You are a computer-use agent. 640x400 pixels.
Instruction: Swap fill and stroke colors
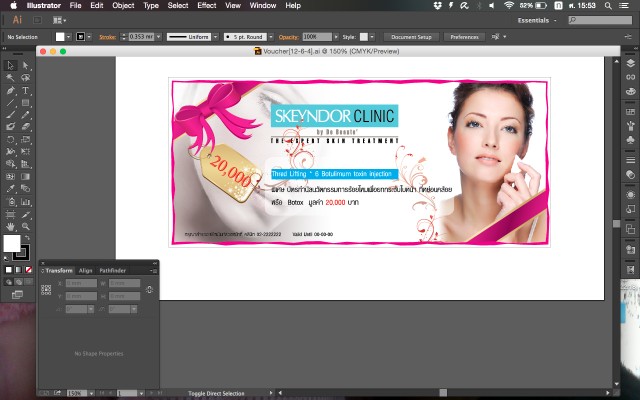(x=27, y=238)
